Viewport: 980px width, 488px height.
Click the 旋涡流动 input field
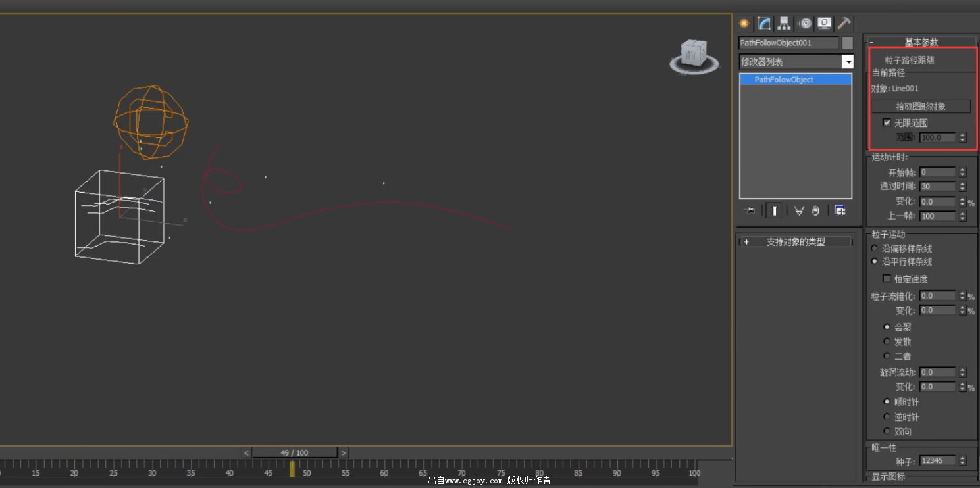tap(938, 372)
